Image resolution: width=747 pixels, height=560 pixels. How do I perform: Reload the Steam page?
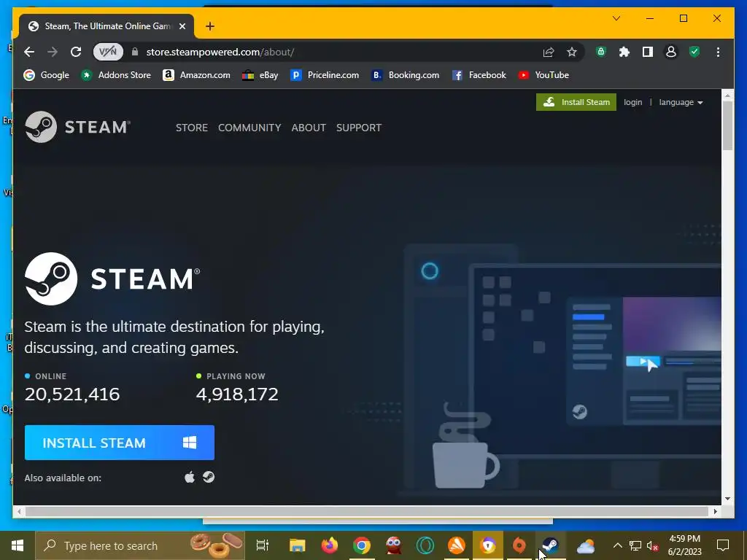(76, 52)
